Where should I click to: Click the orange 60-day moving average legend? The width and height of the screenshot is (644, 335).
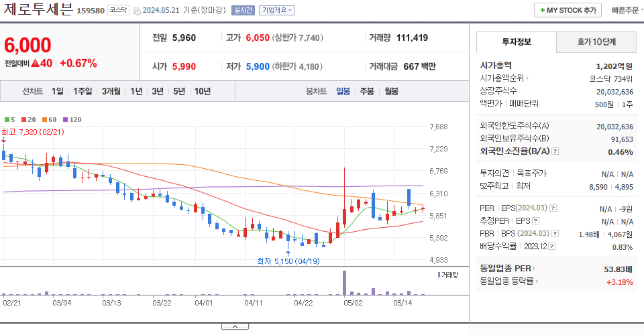(49, 120)
